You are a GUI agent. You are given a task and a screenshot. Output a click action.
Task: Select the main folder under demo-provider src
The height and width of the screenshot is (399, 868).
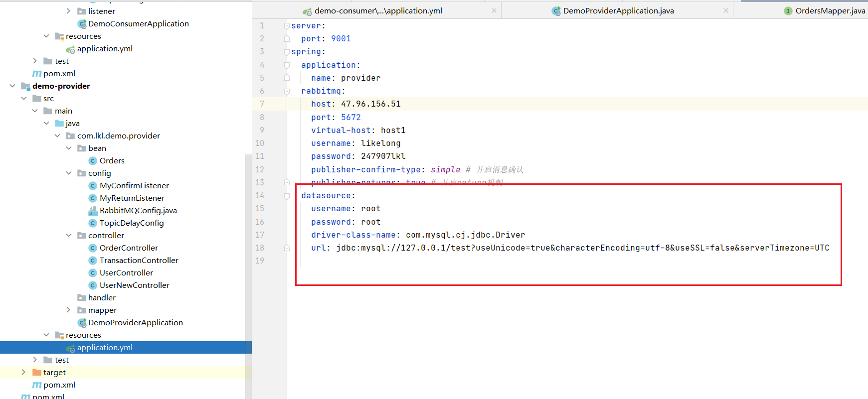click(x=63, y=111)
